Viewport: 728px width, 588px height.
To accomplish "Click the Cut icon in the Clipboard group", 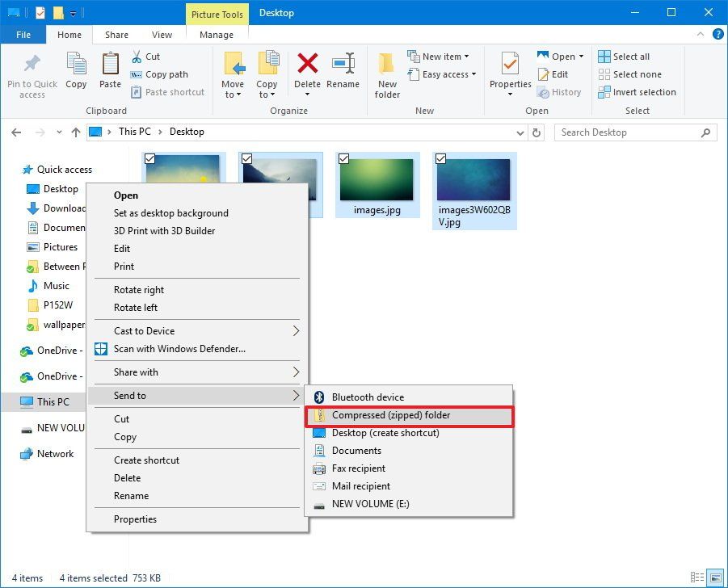I will click(x=136, y=56).
